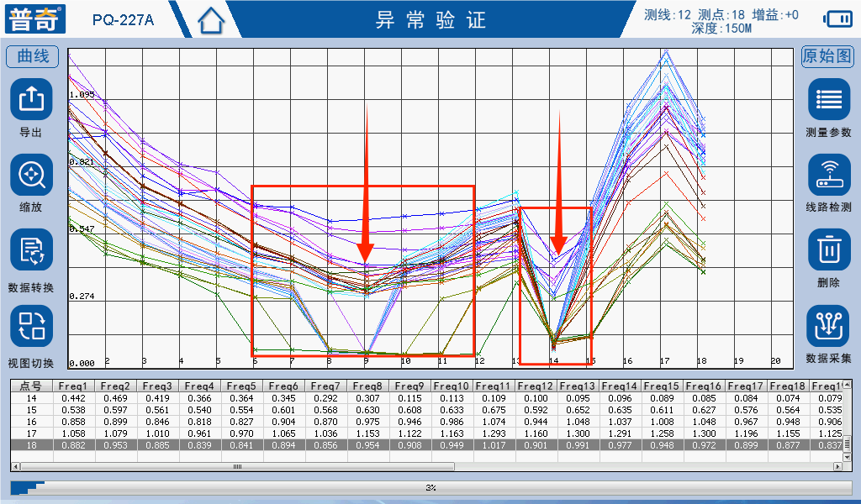Click the Export (导出) icon
Image resolution: width=861 pixels, height=504 pixels.
coord(31,100)
